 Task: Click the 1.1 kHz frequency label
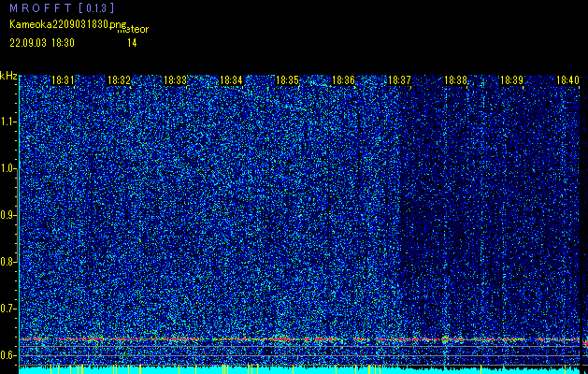pyautogui.click(x=7, y=122)
